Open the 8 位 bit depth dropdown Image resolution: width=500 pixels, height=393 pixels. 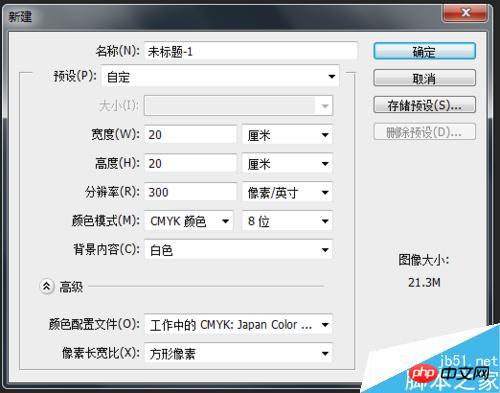pos(287,221)
